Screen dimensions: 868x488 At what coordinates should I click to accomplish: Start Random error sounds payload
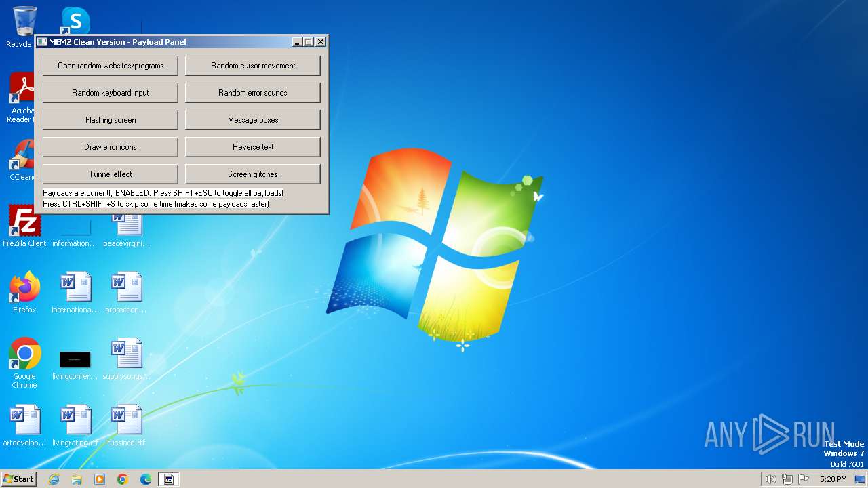point(253,93)
